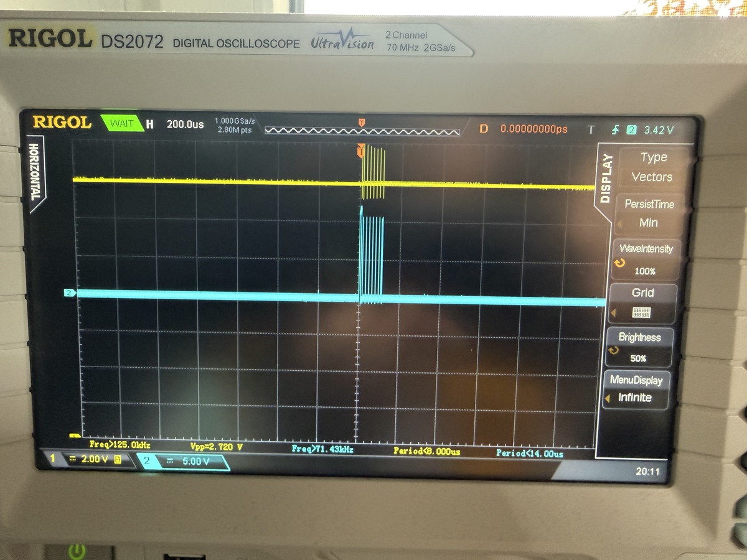The image size is (747, 560).
Task: Click the 20:11 clock display
Action: click(647, 472)
